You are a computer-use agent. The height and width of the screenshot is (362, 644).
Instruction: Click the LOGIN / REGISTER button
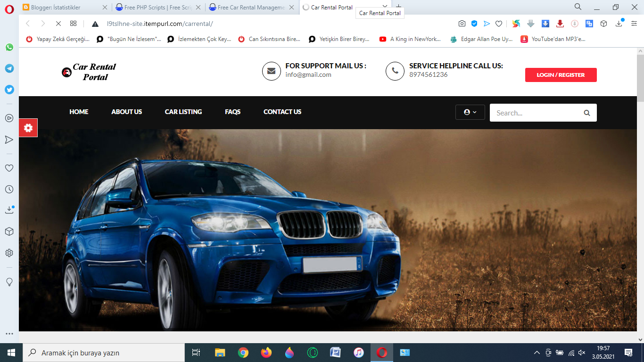pyautogui.click(x=561, y=74)
